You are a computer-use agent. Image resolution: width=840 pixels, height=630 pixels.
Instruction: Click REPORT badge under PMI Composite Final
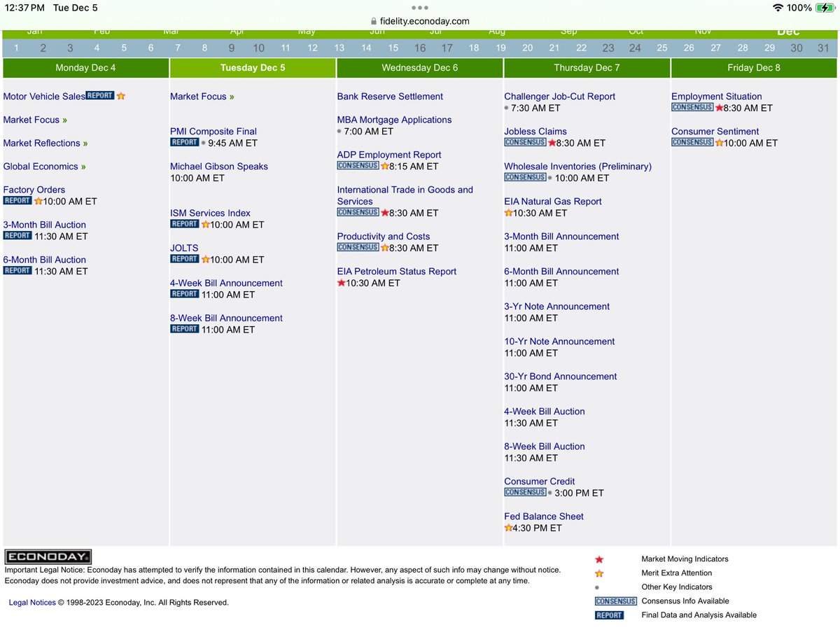pos(185,142)
